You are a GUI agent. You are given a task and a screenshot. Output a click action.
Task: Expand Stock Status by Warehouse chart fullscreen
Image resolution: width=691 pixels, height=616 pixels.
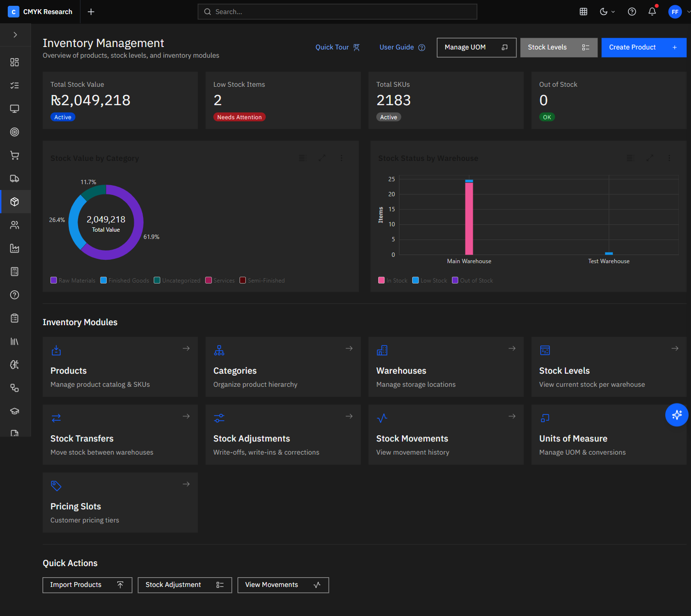(x=650, y=158)
